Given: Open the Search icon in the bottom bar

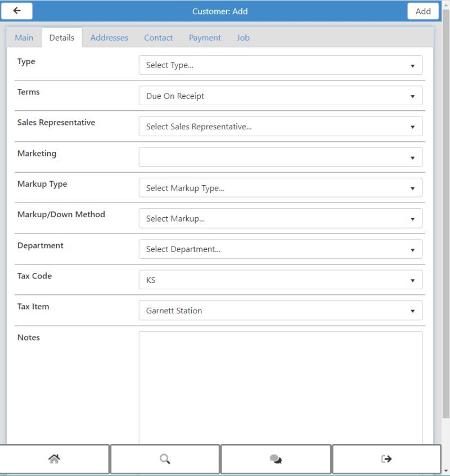Looking at the screenshot, I should coord(165,459).
